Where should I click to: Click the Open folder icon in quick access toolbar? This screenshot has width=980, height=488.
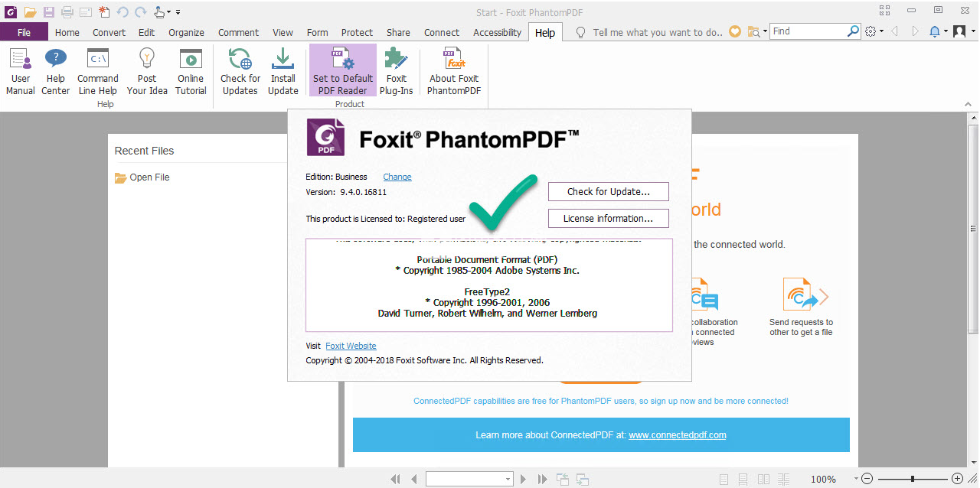click(30, 11)
